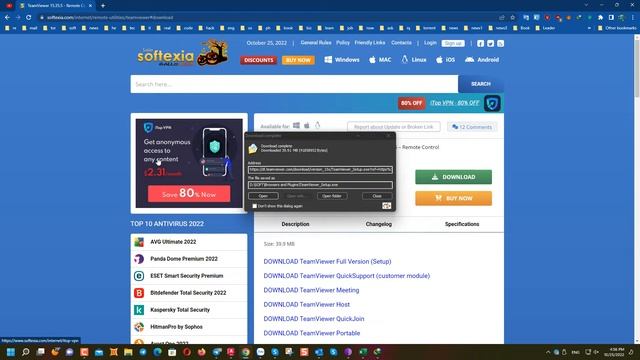640x360 pixels.
Task: Tick "Don't show this dialog again" checkbox
Action: (255, 206)
